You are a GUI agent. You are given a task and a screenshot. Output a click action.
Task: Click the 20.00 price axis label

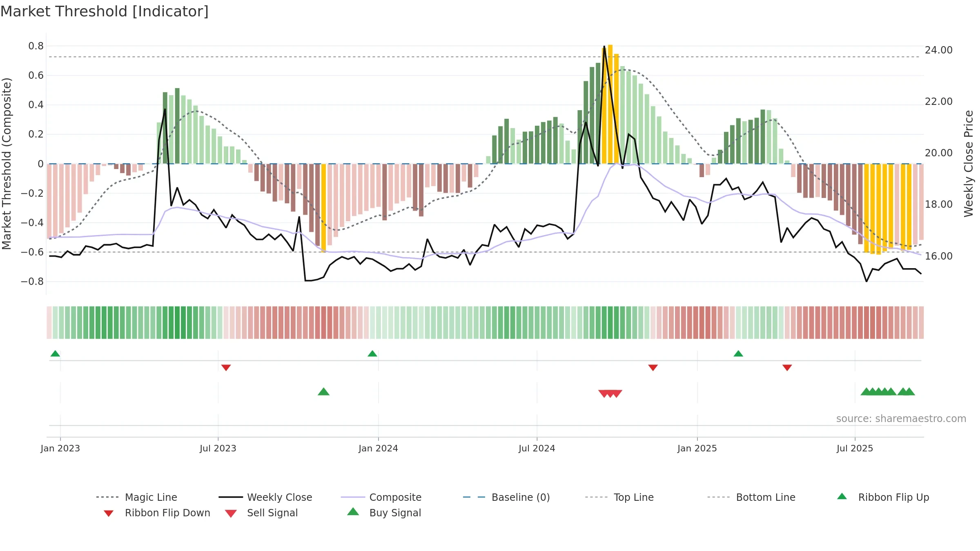(x=939, y=153)
